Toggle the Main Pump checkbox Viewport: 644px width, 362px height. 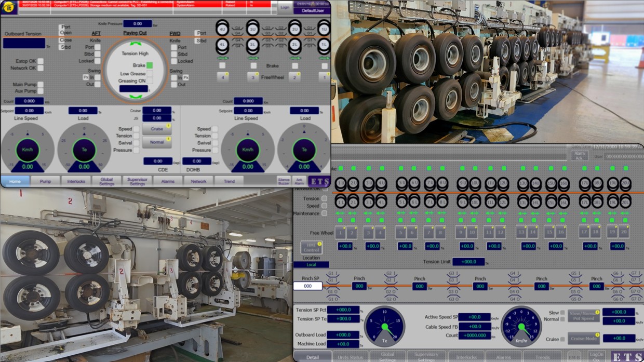pyautogui.click(x=41, y=85)
